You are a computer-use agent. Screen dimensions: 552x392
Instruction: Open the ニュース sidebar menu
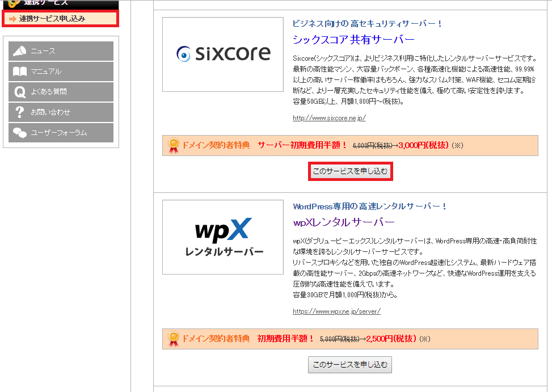61,51
